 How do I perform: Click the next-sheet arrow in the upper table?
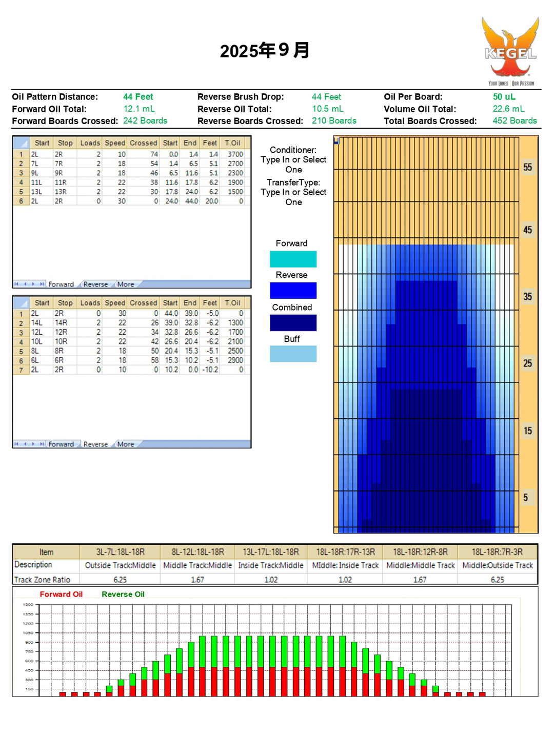pos(33,284)
